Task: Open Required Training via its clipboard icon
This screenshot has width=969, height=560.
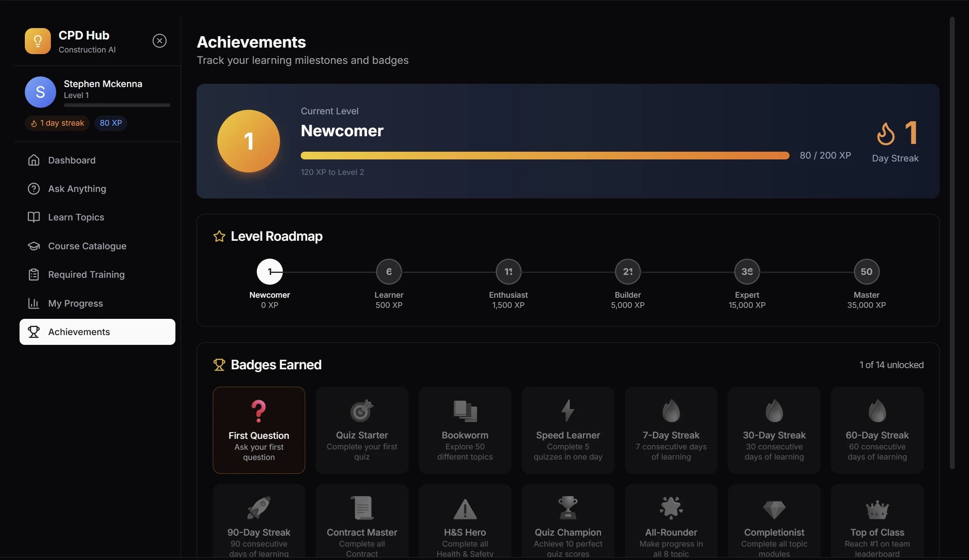Action: (x=34, y=275)
